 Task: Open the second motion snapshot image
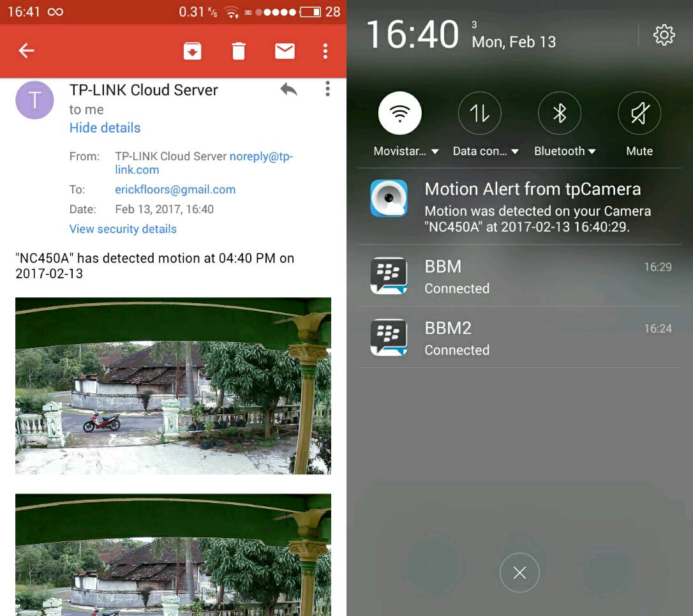click(x=173, y=555)
